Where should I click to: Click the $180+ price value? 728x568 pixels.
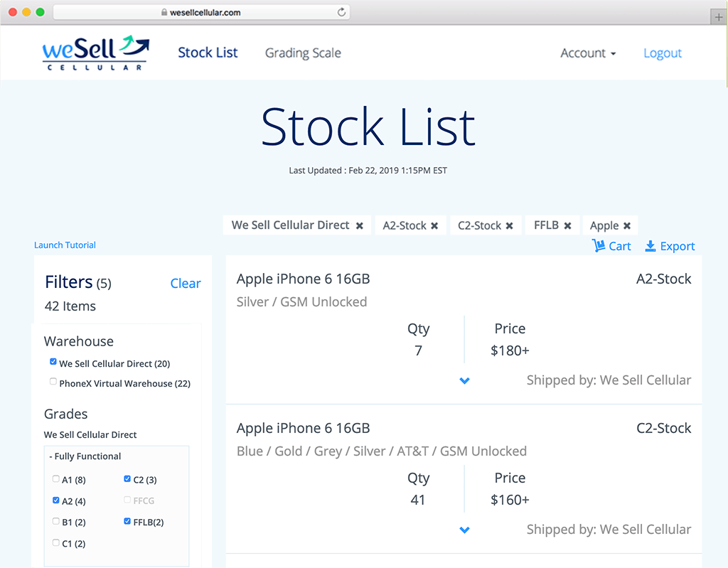click(510, 350)
